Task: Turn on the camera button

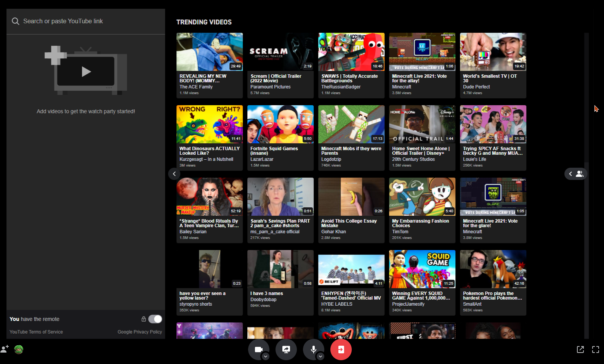Action: [x=259, y=349]
